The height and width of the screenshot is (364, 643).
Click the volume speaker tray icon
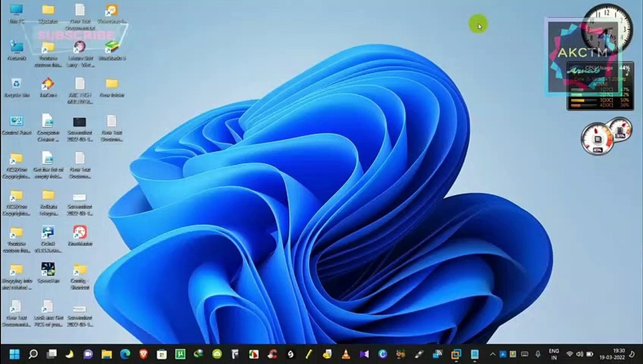point(579,354)
